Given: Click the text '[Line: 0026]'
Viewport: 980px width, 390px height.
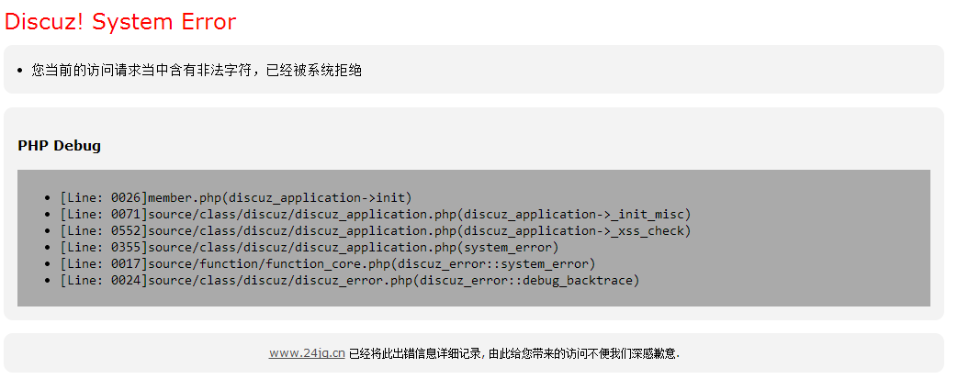Looking at the screenshot, I should (x=104, y=198).
